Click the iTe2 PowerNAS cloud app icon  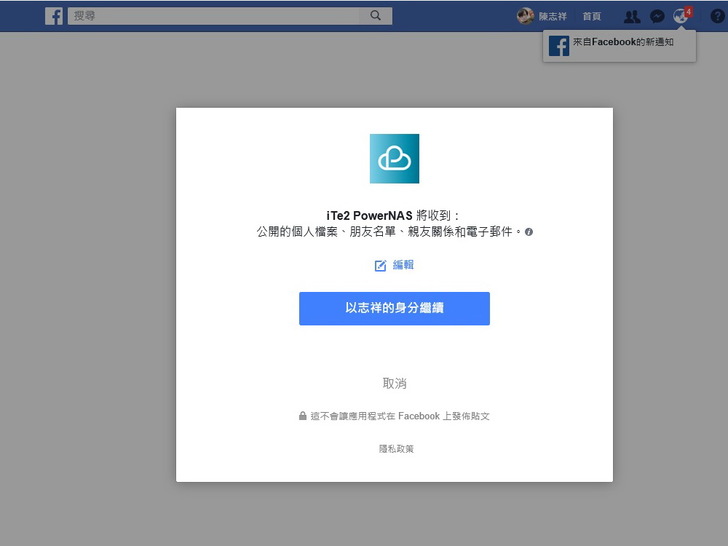coord(394,159)
